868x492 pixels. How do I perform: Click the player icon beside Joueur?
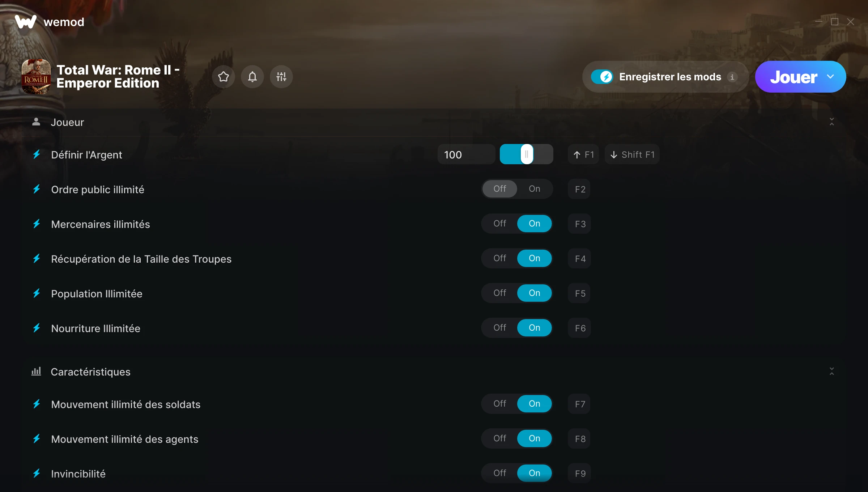pos(36,122)
